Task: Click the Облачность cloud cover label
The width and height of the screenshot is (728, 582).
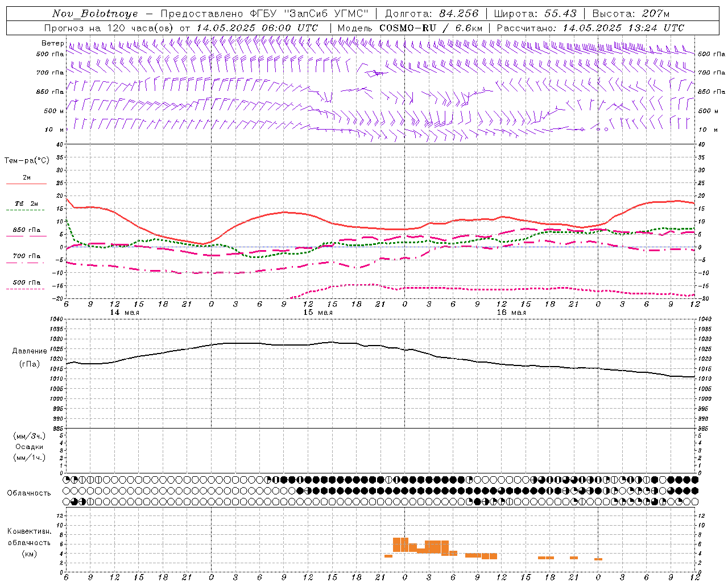Action: [29, 493]
